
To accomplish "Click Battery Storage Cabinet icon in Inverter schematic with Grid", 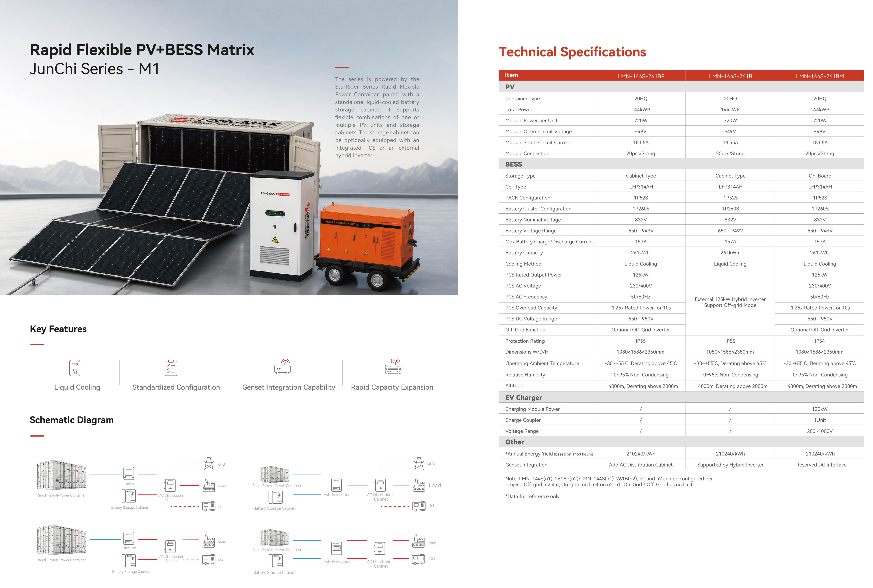I will (x=129, y=496).
